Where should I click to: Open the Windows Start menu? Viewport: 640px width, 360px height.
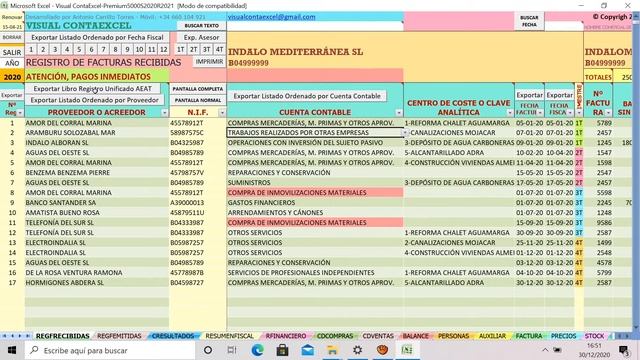coord(11,350)
